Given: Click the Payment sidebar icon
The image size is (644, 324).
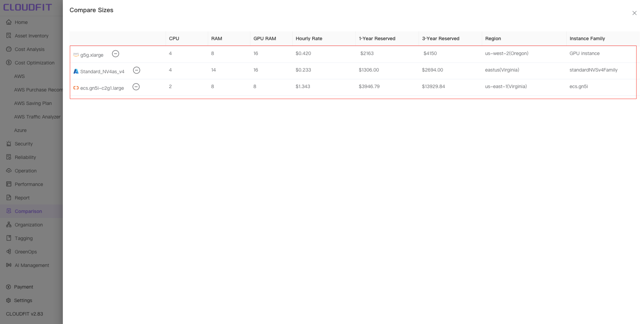Looking at the screenshot, I should (8, 287).
